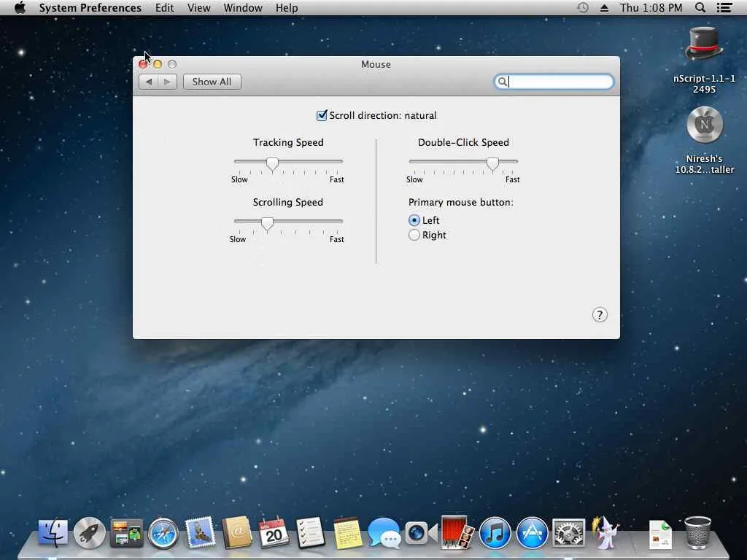The image size is (747, 560).
Task: Open Mouse preferences help question mark
Action: point(600,315)
